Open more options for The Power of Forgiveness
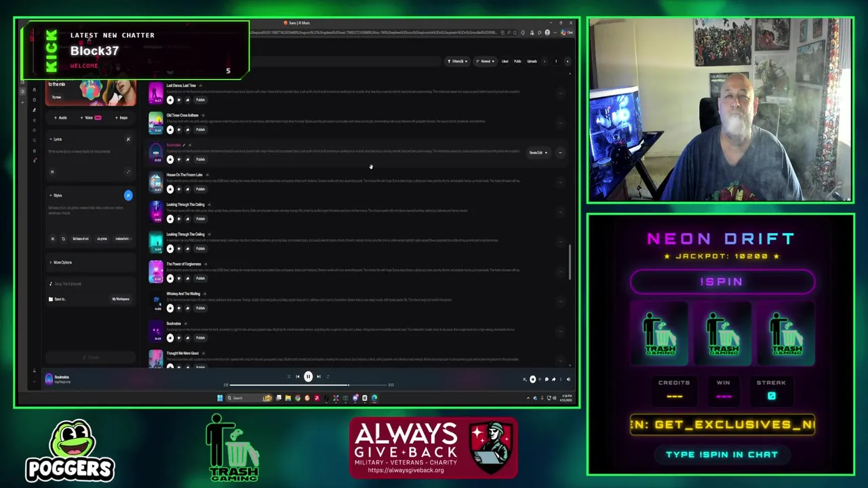Screen dimensions: 868x488 560,272
